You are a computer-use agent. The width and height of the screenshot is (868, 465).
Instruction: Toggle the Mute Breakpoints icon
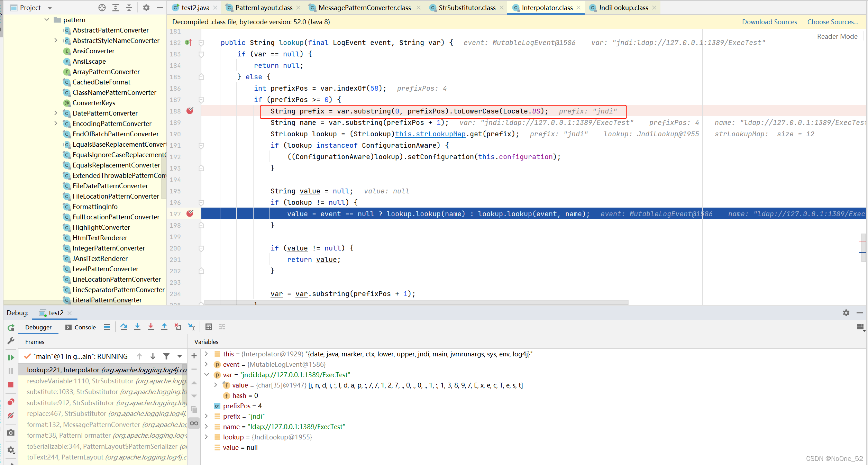(x=11, y=416)
